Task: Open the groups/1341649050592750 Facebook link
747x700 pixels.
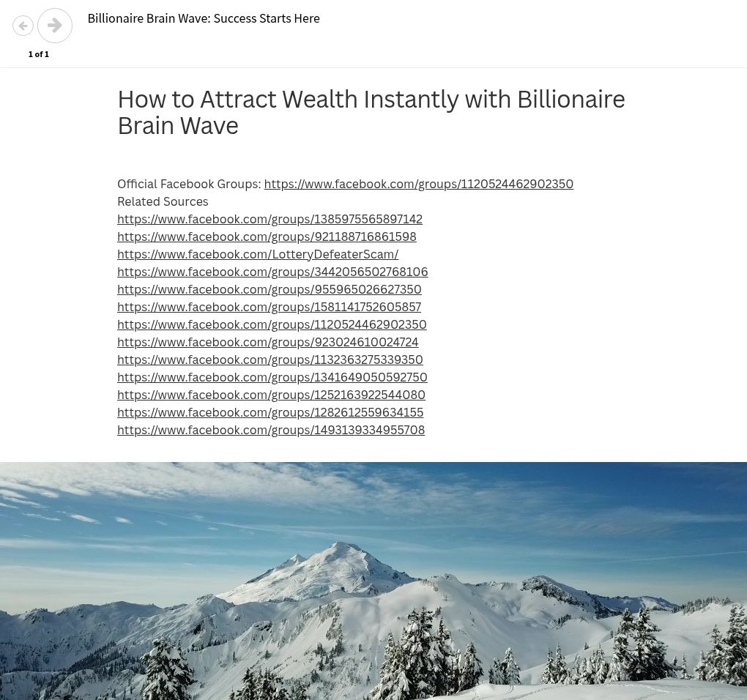Action: (x=272, y=378)
